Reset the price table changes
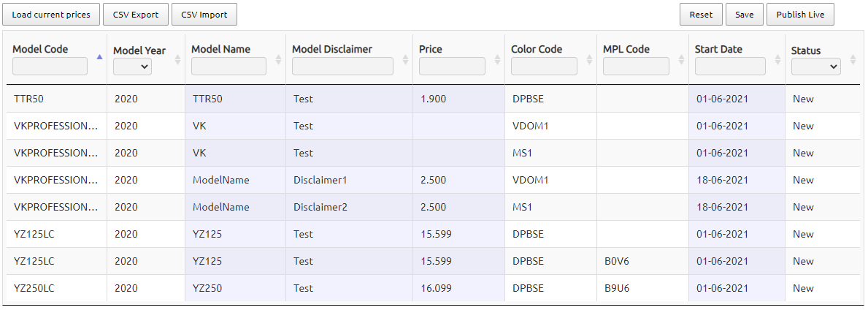Viewport: 868px width, 310px height. tap(701, 15)
